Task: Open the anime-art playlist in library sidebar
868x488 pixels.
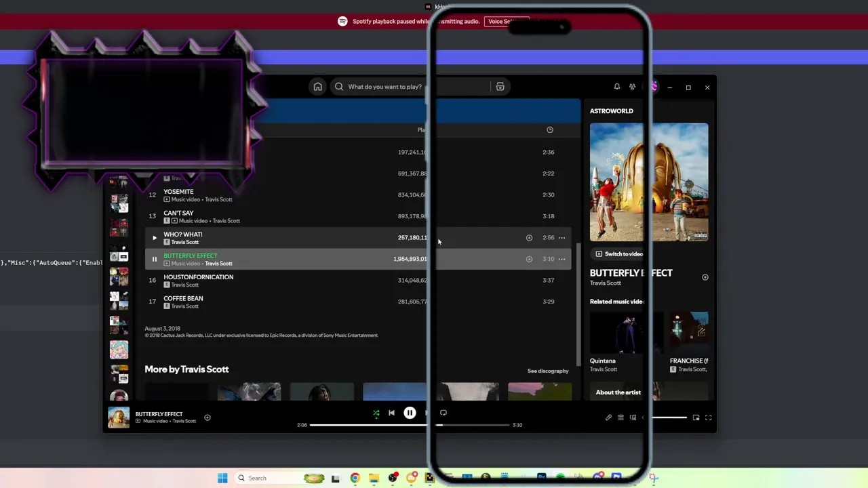Action: (x=119, y=350)
